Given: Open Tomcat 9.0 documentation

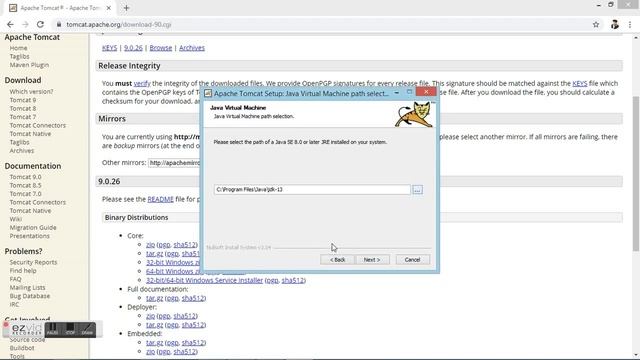Looking at the screenshot, I should (25, 177).
